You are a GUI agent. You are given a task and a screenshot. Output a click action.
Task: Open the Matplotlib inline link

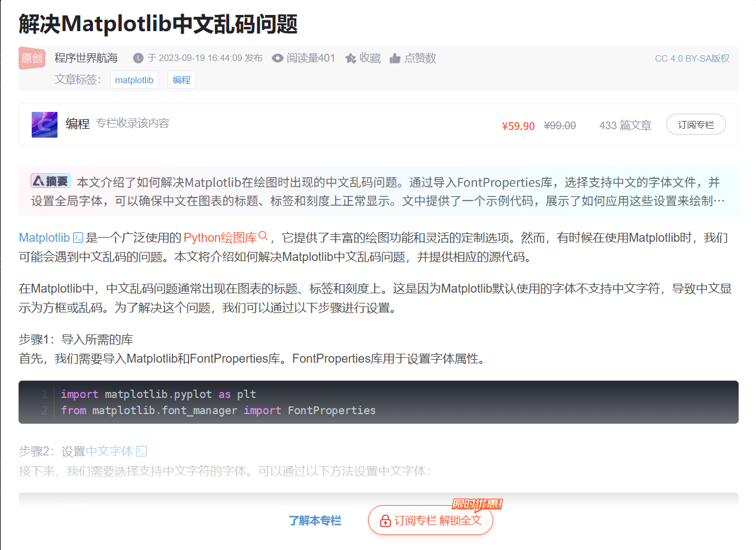point(44,238)
